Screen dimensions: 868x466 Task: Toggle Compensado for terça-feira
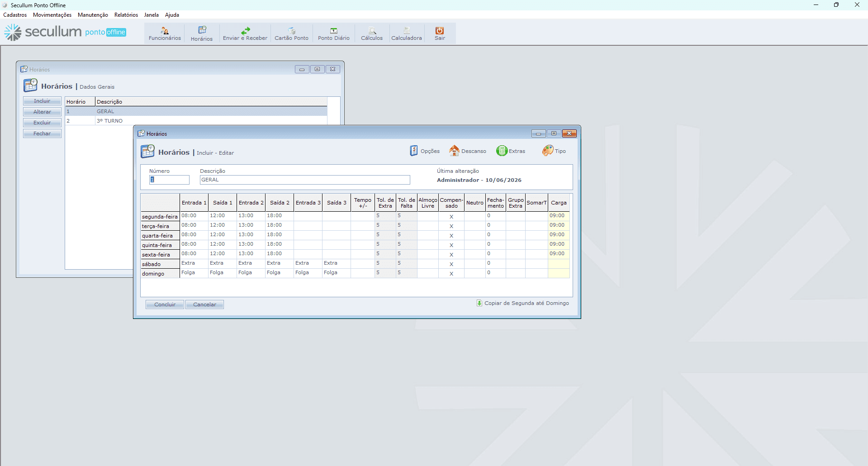coord(451,226)
